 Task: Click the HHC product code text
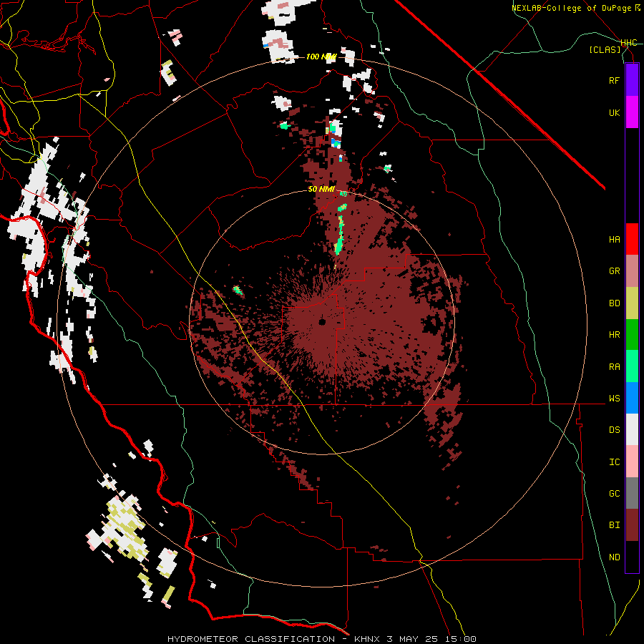tap(629, 43)
